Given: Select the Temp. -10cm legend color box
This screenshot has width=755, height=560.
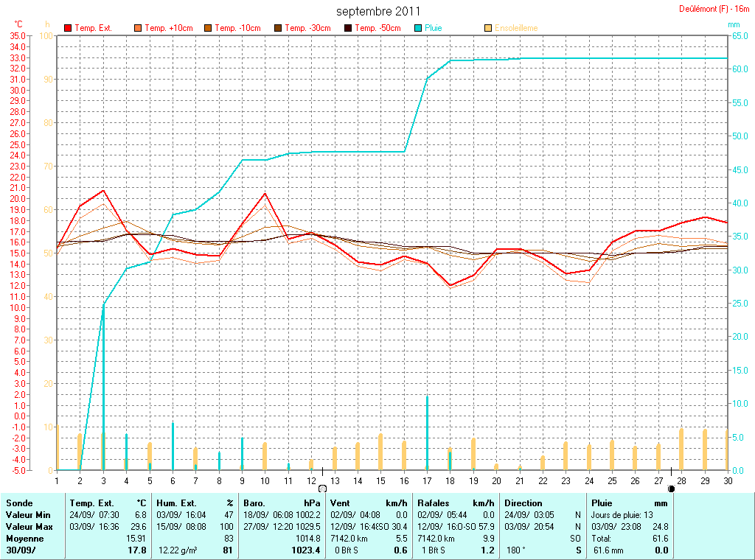Looking at the screenshot, I should [208, 28].
